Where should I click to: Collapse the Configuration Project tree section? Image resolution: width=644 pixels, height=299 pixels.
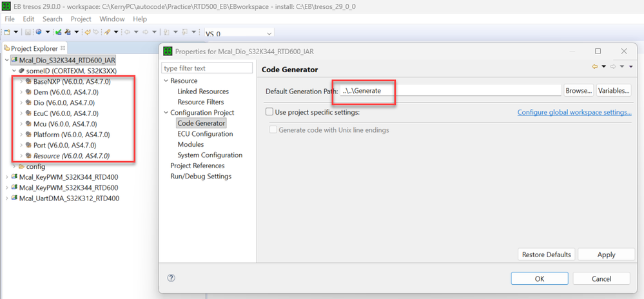pos(166,113)
